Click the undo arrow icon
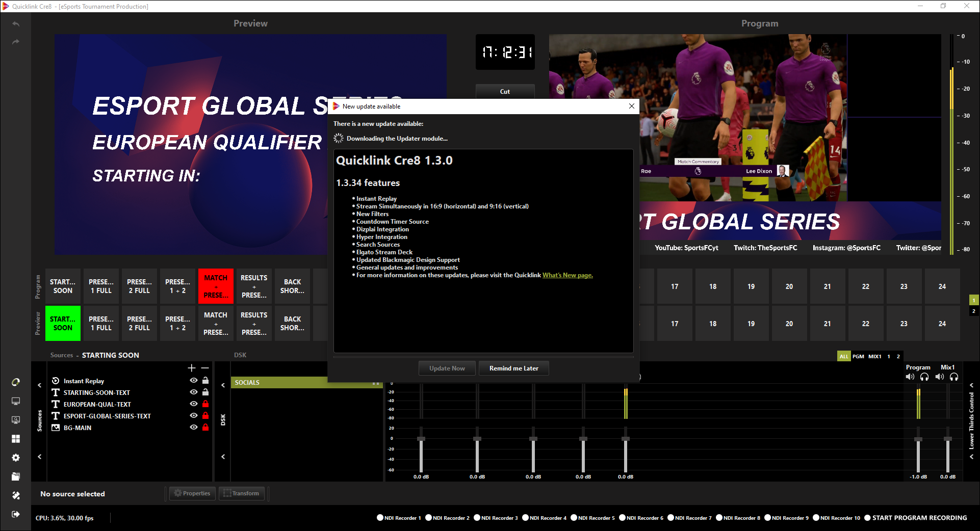The height and width of the screenshot is (531, 980). coord(16,24)
